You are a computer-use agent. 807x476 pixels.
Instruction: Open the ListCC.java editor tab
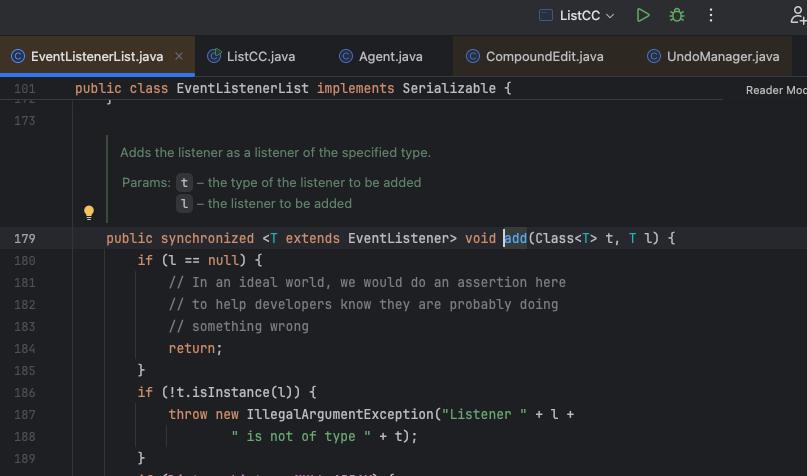260,57
